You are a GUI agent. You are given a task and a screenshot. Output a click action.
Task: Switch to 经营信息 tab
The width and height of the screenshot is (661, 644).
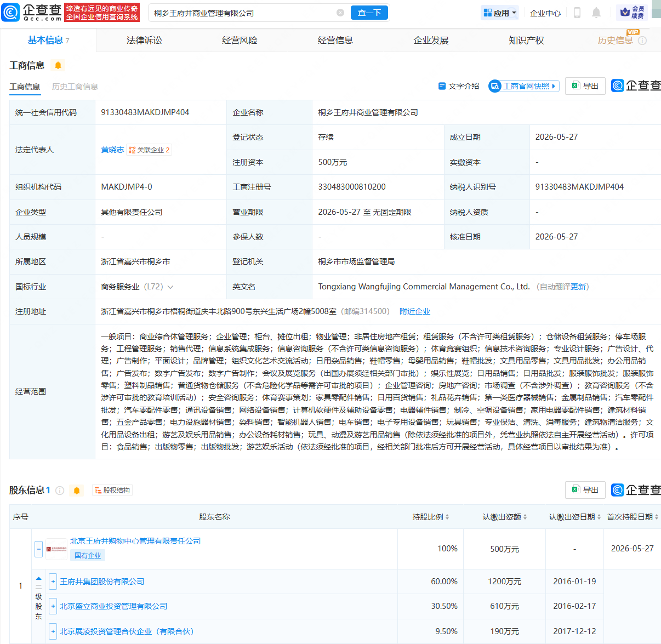point(335,40)
